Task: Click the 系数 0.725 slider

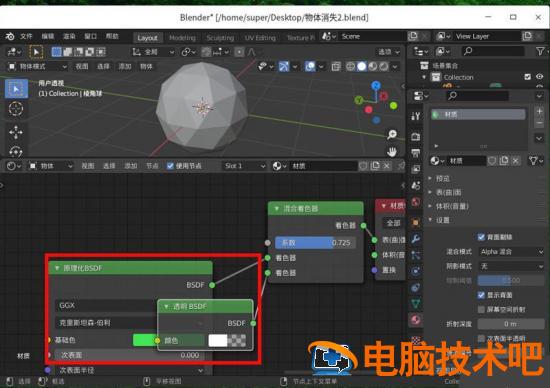Action: point(315,242)
